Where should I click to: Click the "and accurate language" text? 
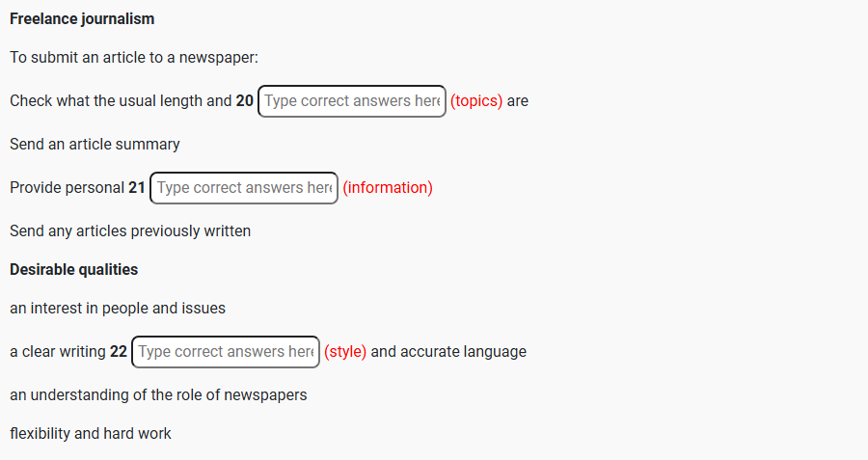[448, 352]
